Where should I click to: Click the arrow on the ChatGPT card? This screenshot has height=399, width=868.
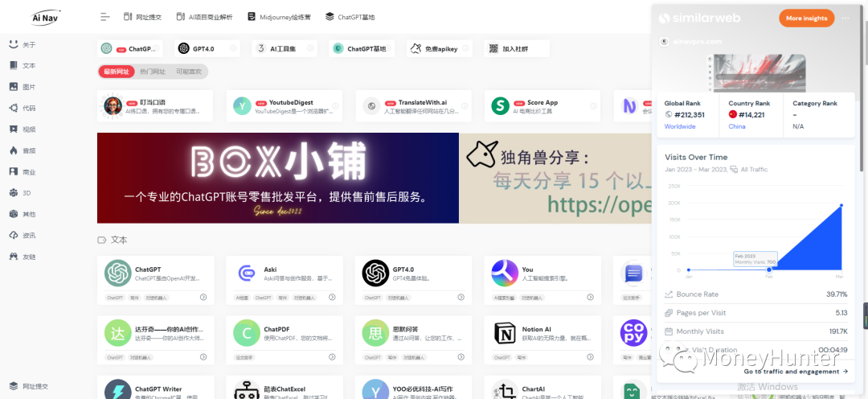coord(203,298)
